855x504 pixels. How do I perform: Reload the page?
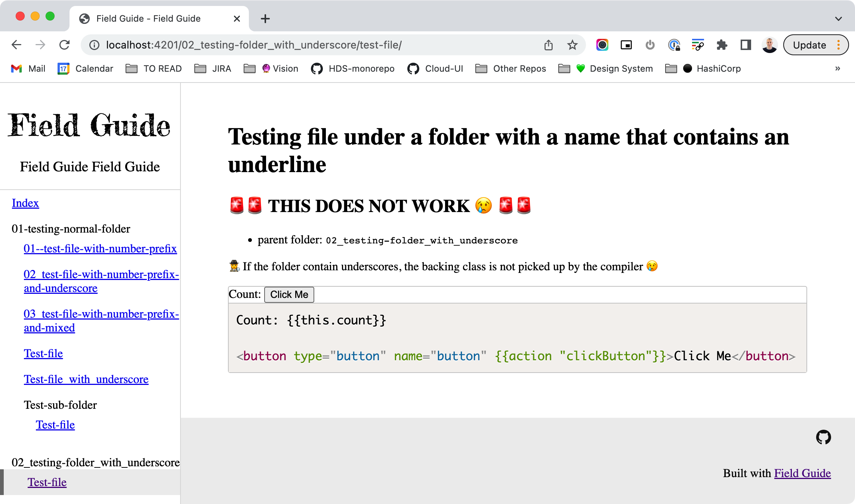(65, 45)
